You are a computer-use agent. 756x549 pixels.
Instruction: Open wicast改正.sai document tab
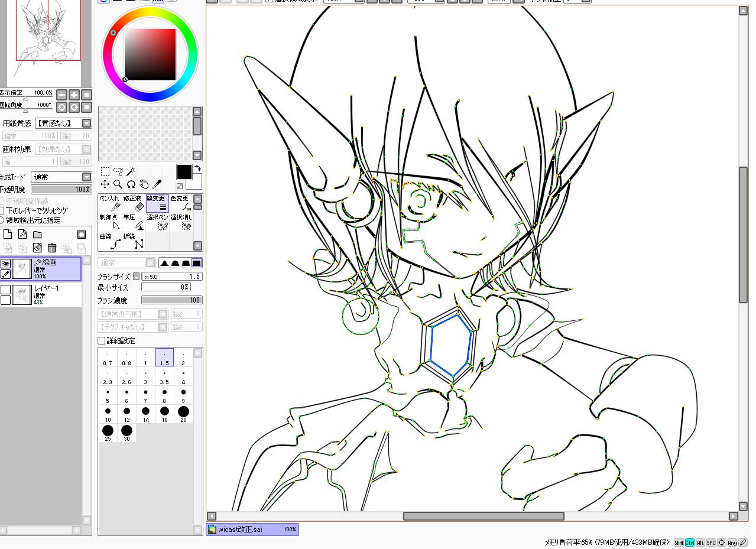pos(252,529)
